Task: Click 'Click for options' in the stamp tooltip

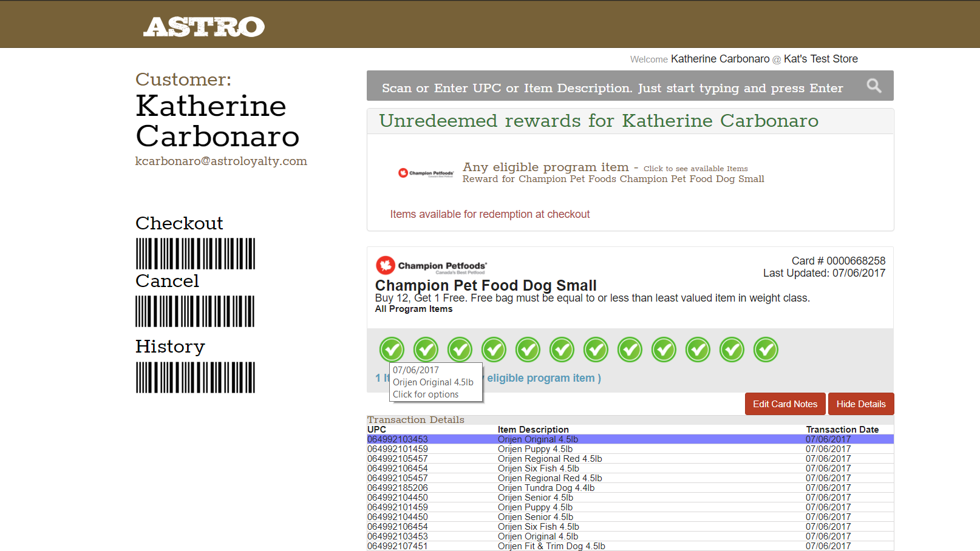Action: 426,394
